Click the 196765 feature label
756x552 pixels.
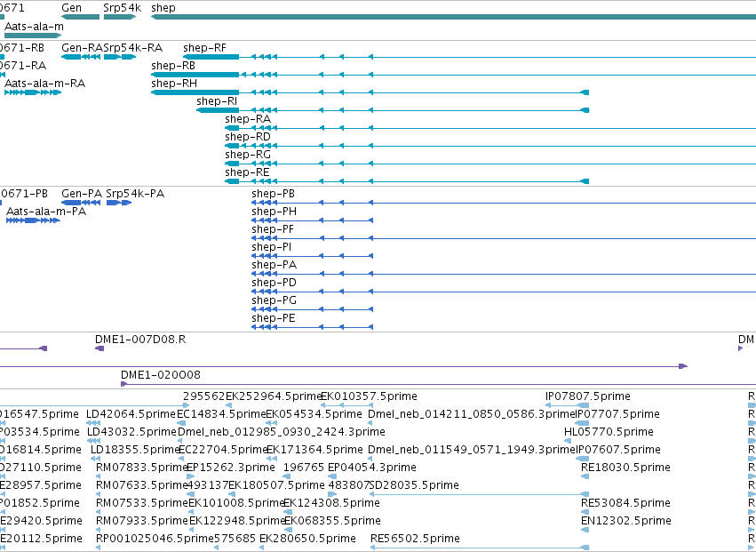304,468
